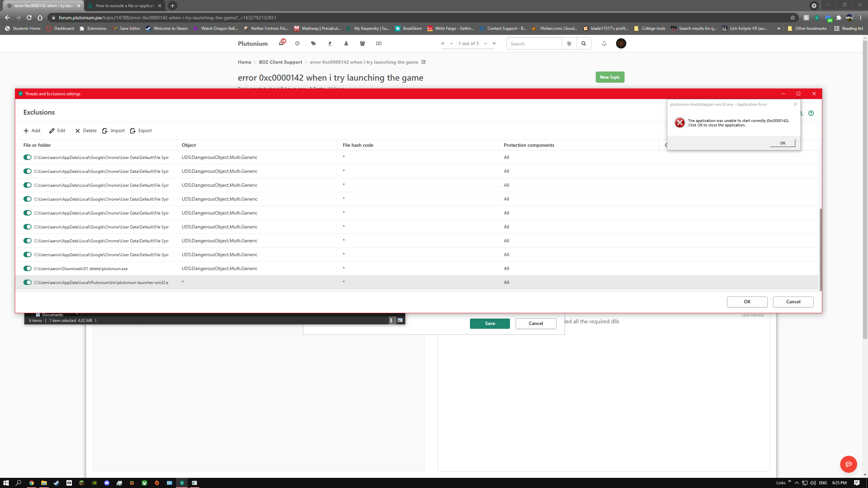
Task: Click Kaspersky help question mark icon
Action: click(x=811, y=113)
